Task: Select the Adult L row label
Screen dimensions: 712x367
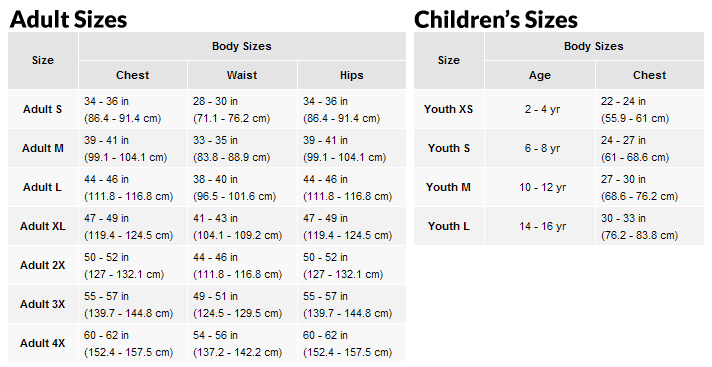Action: pos(43,188)
